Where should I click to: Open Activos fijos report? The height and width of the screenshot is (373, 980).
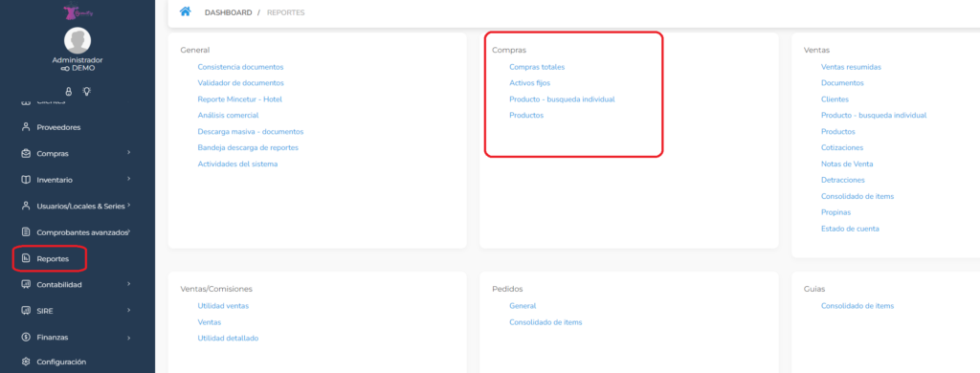point(529,83)
